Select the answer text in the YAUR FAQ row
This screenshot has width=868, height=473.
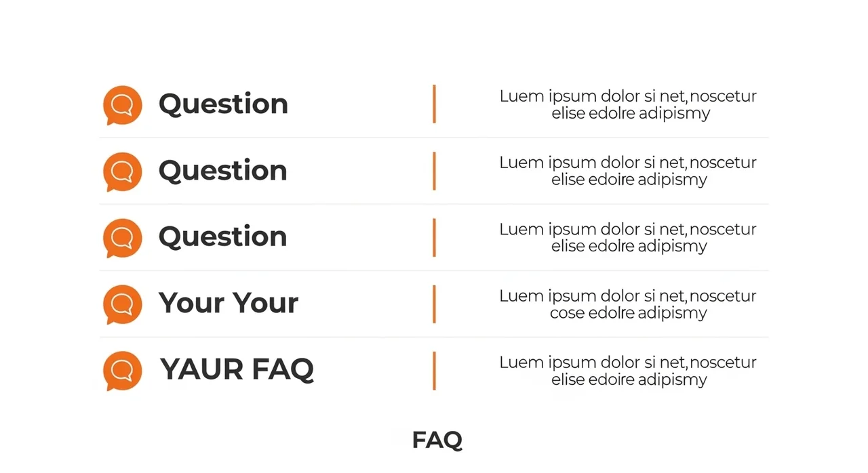[628, 371]
